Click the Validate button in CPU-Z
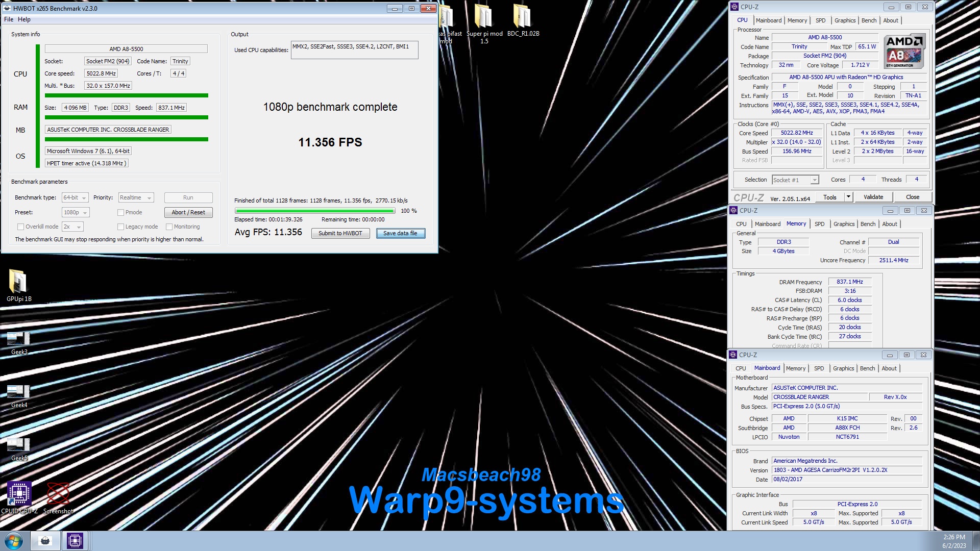980x551 pixels. pos(873,197)
